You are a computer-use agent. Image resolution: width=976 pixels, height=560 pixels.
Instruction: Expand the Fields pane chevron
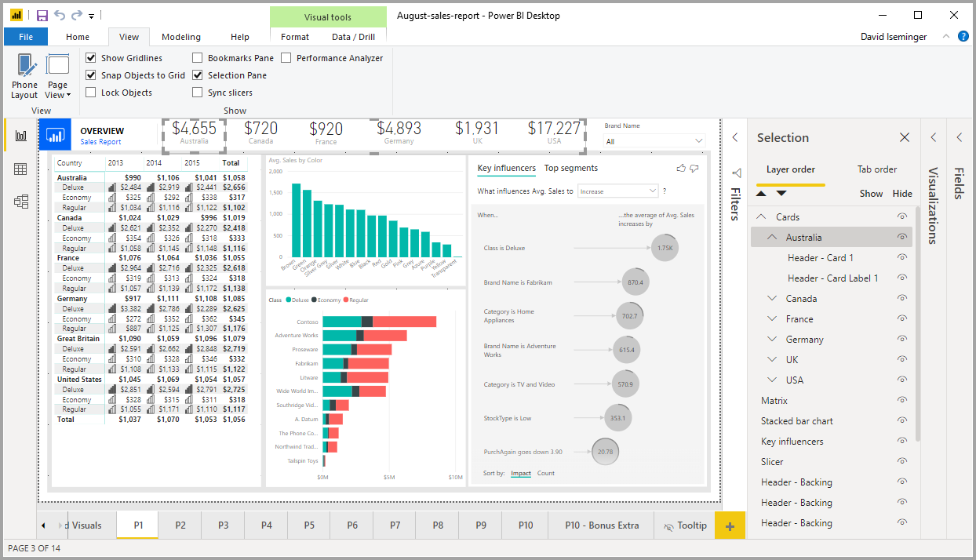click(x=959, y=137)
